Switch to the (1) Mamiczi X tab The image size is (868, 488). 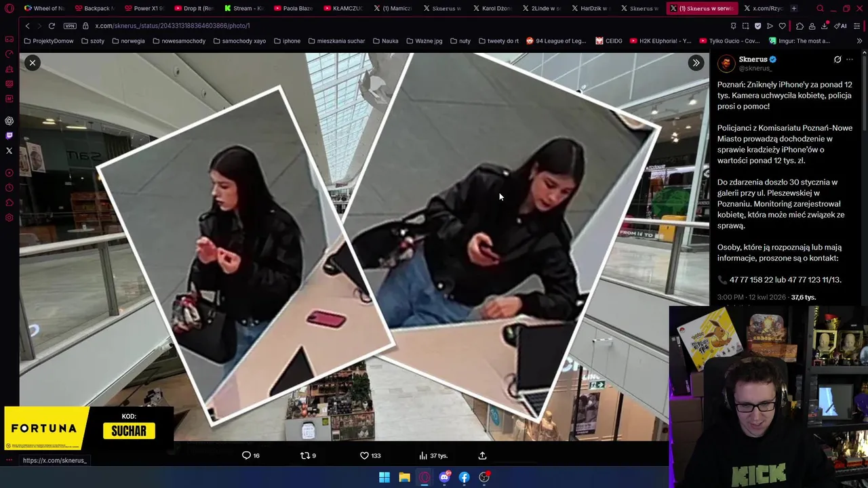[x=393, y=8]
